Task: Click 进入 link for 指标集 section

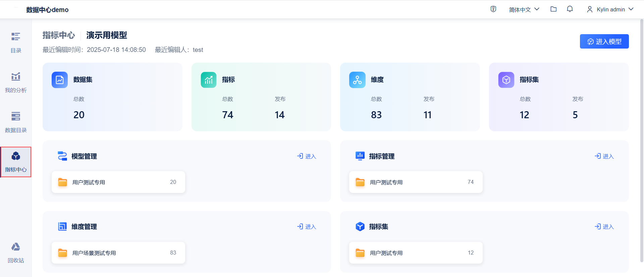Action: 604,226
